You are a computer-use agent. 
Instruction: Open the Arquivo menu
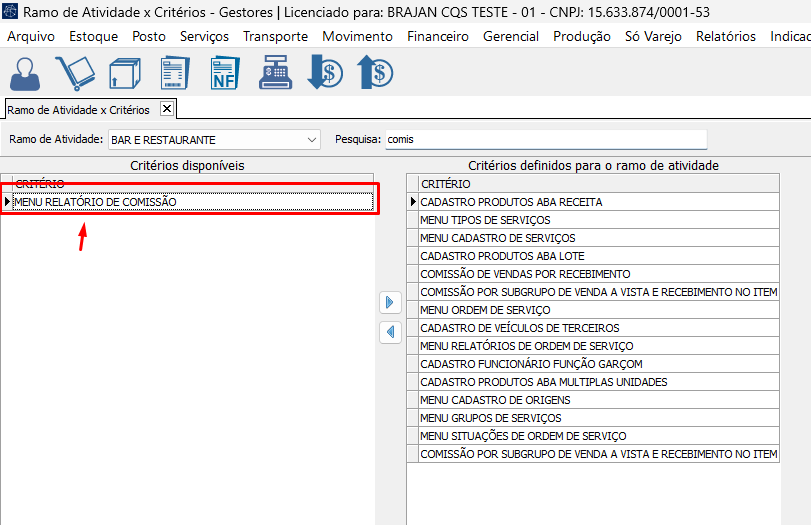point(31,36)
